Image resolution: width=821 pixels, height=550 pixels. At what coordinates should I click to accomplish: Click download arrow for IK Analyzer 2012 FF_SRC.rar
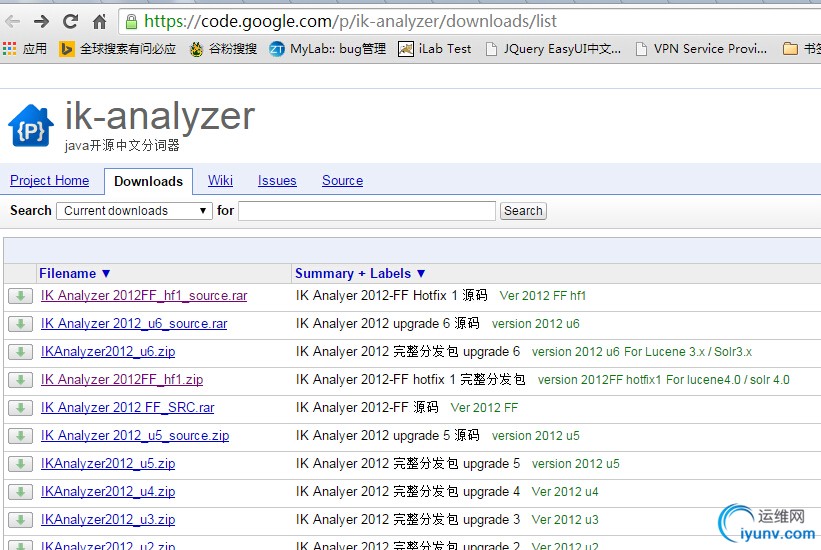(x=20, y=408)
